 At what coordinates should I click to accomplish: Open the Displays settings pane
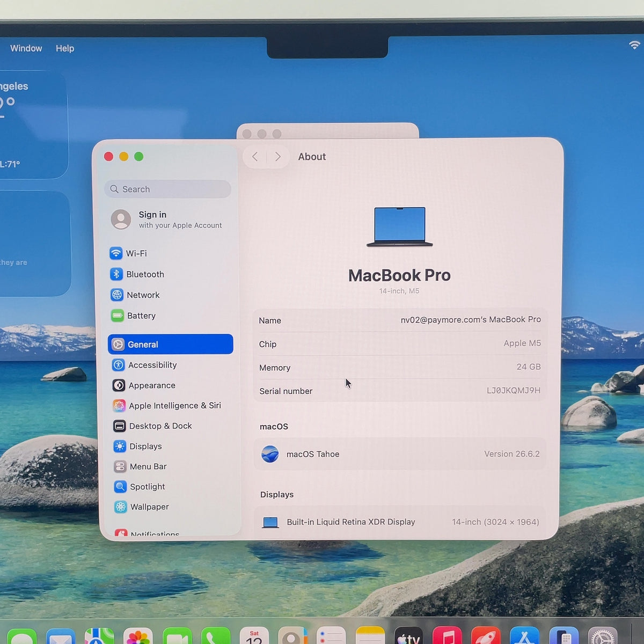(171, 447)
